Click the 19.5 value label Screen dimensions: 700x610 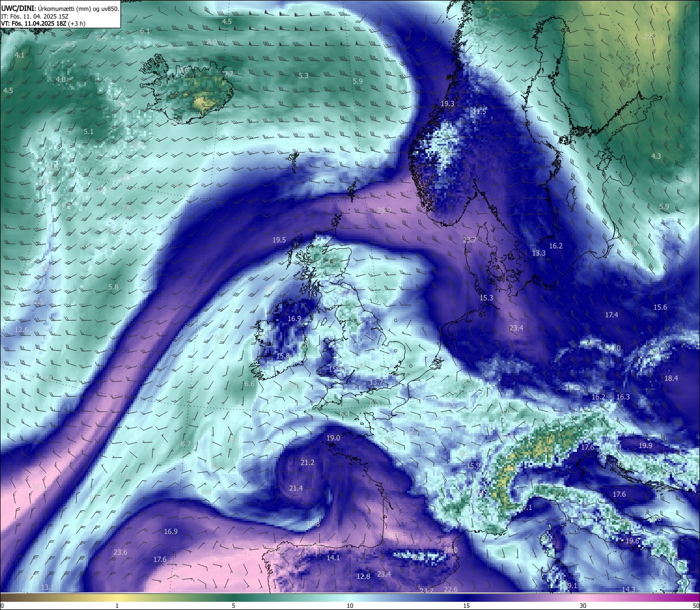[279, 240]
